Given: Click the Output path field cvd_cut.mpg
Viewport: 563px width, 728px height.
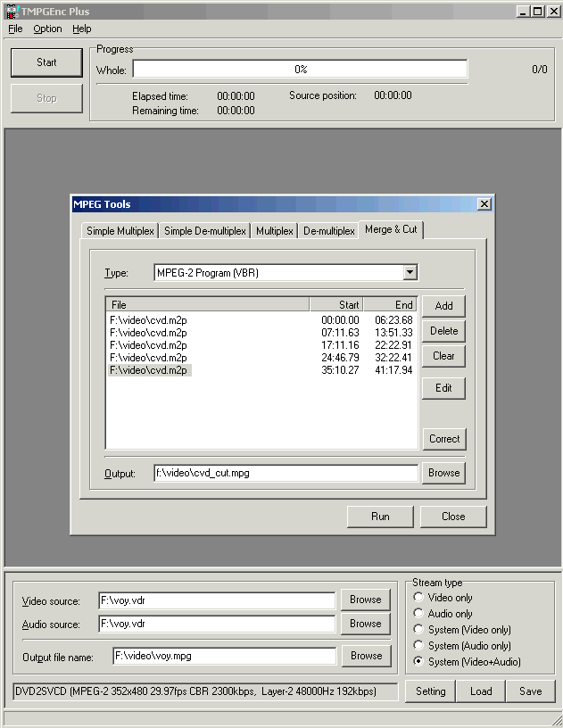Looking at the screenshot, I should click(286, 473).
